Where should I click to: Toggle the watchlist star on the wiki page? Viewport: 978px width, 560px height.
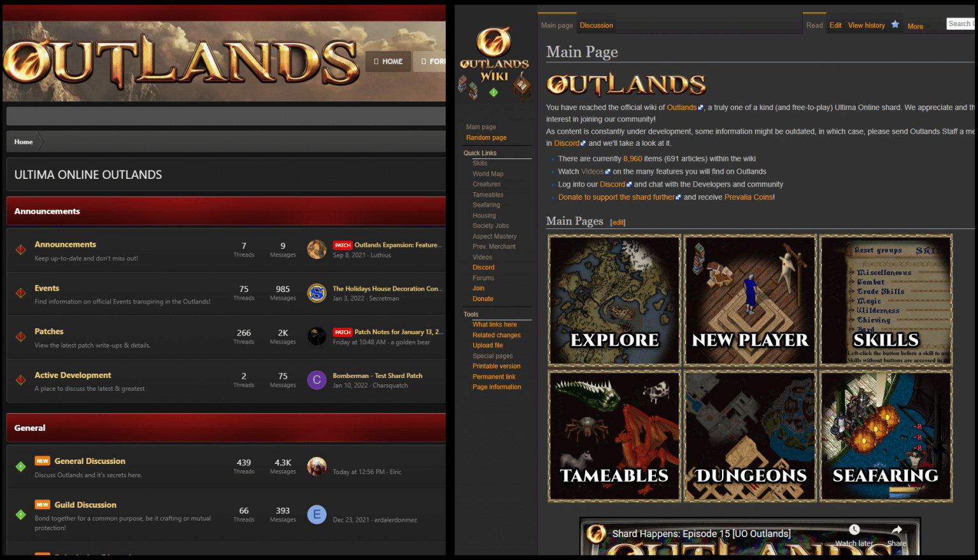pyautogui.click(x=895, y=24)
